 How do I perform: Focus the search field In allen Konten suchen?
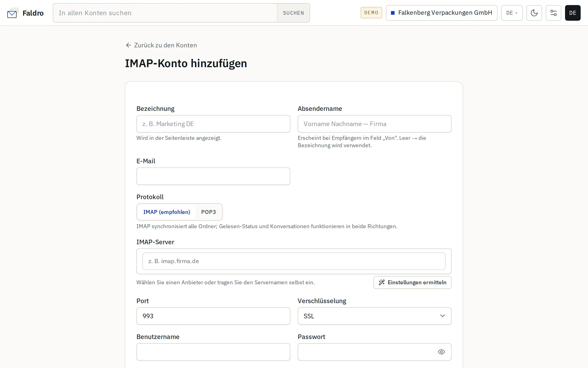pyautogui.click(x=165, y=13)
